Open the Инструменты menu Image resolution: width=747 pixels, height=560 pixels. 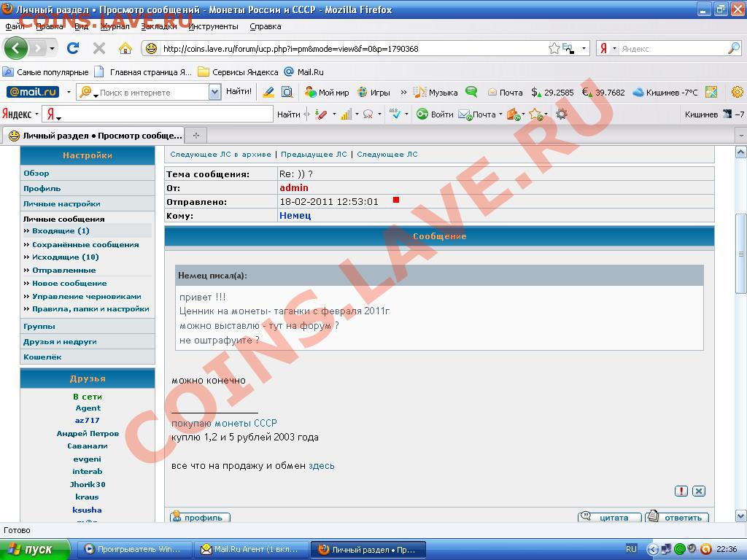[213, 26]
